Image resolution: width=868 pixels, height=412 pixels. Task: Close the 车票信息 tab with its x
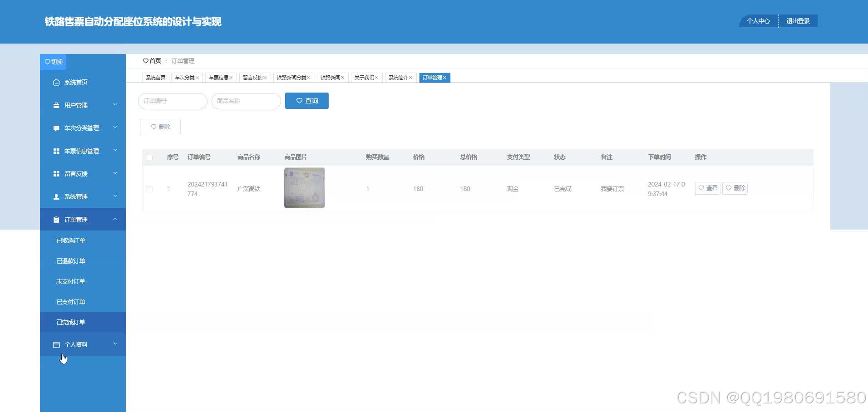[231, 78]
